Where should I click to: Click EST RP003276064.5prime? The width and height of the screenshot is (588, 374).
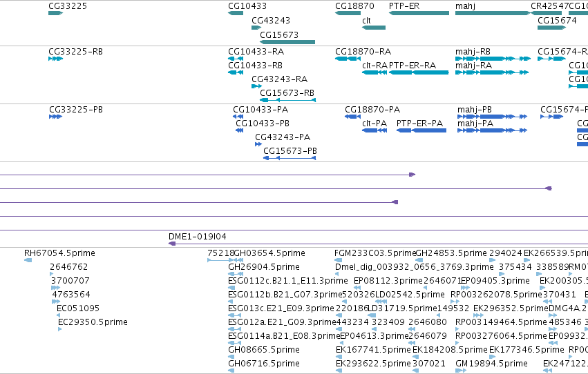(x=501, y=336)
